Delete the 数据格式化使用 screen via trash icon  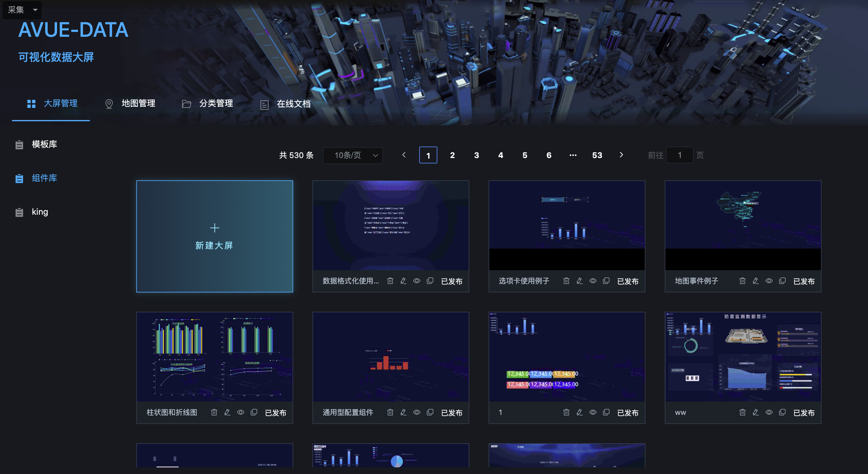pyautogui.click(x=390, y=281)
